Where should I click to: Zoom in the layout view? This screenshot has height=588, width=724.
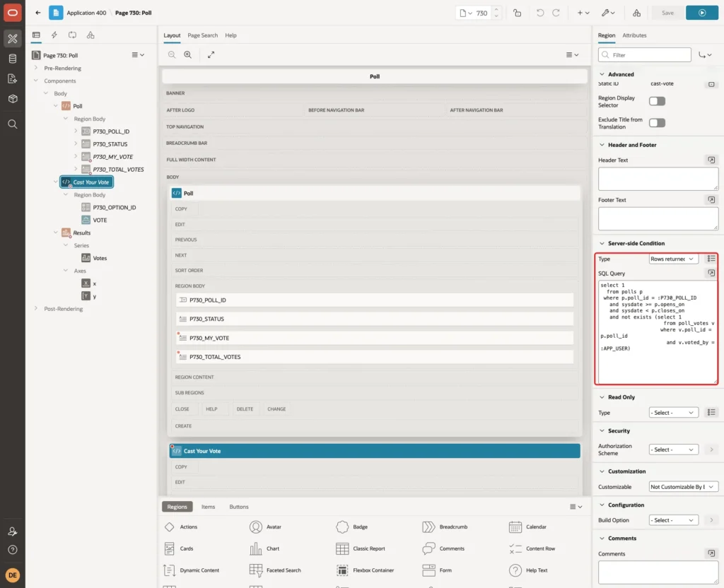[x=188, y=54]
